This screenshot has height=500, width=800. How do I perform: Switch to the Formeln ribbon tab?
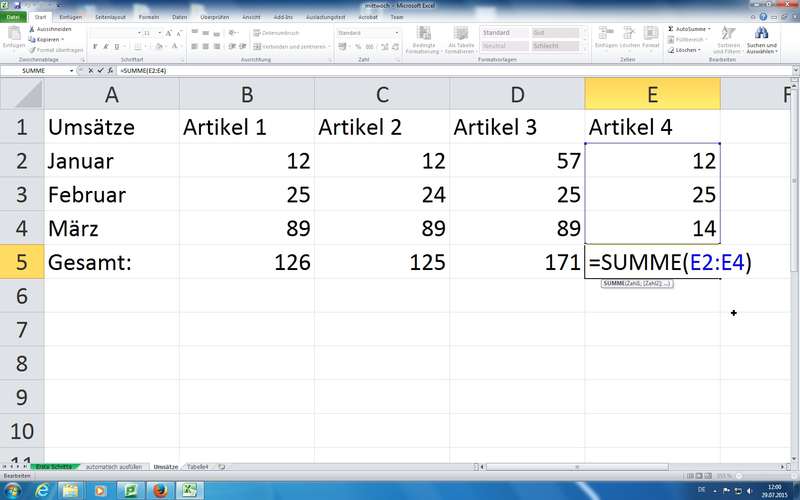(148, 17)
